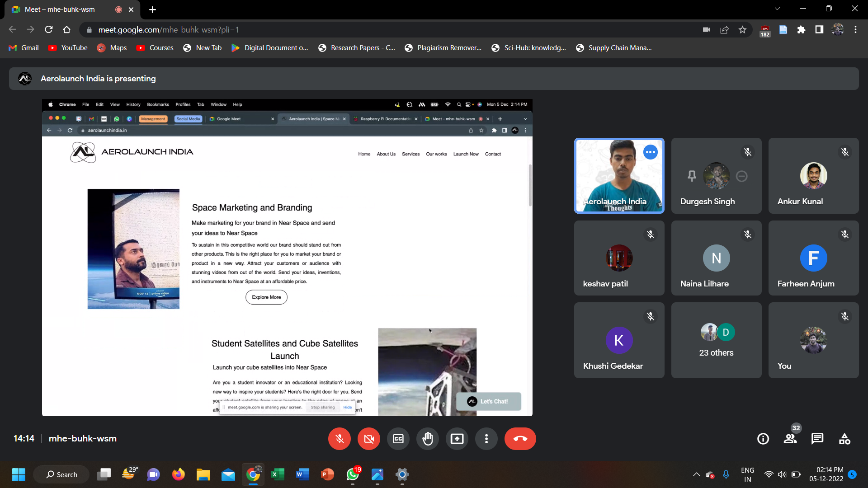The height and width of the screenshot is (488, 868).
Task: Toggle the camera off button
Action: point(369,439)
